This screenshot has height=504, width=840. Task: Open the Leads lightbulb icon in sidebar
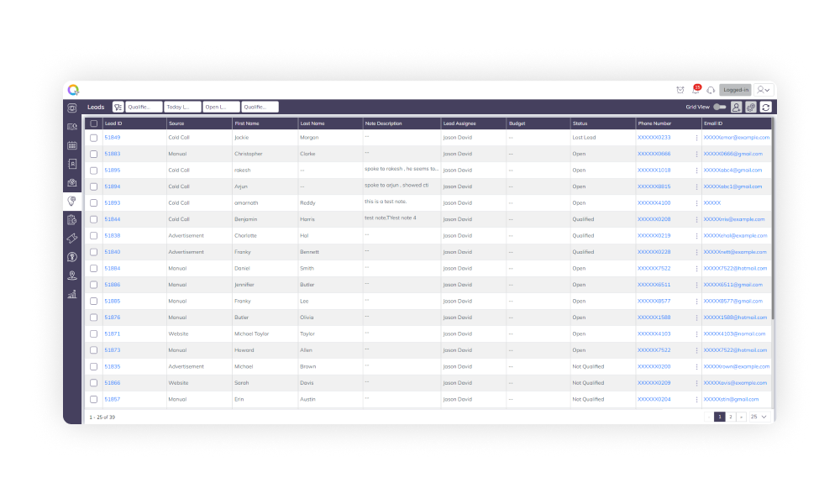tap(72, 201)
